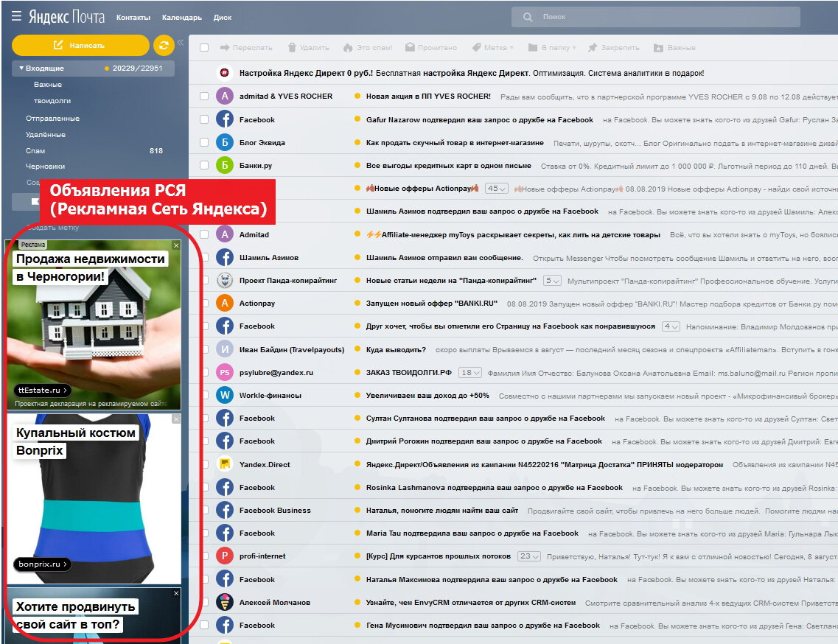Open the твоидолги folder in the sidebar
Screen dimensions: 838x644
pyautogui.click(x=52, y=100)
